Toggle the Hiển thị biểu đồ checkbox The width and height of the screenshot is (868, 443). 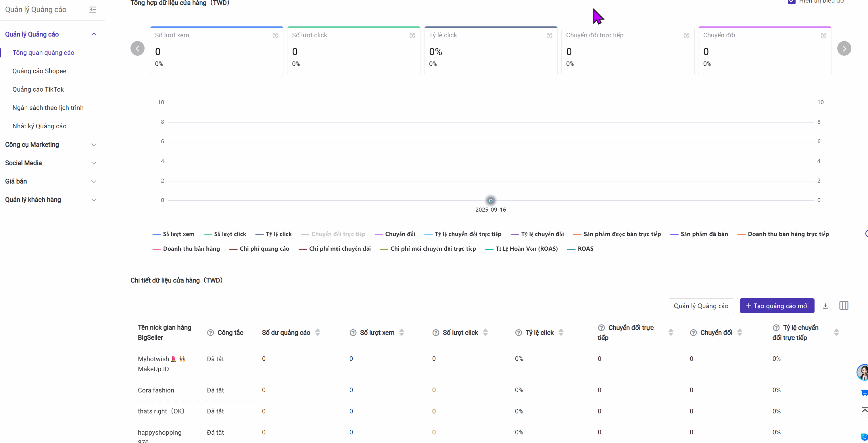click(792, 1)
